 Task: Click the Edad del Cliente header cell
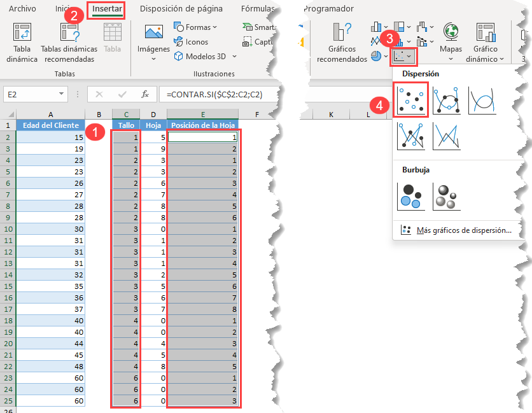pyautogui.click(x=50, y=125)
